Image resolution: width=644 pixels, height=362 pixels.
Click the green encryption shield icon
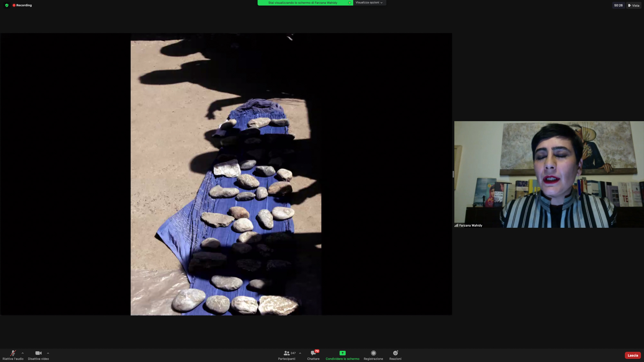tap(7, 5)
